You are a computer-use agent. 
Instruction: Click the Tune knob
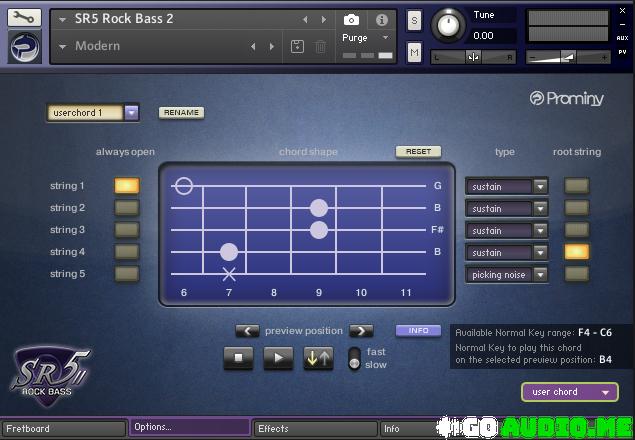coord(448,25)
